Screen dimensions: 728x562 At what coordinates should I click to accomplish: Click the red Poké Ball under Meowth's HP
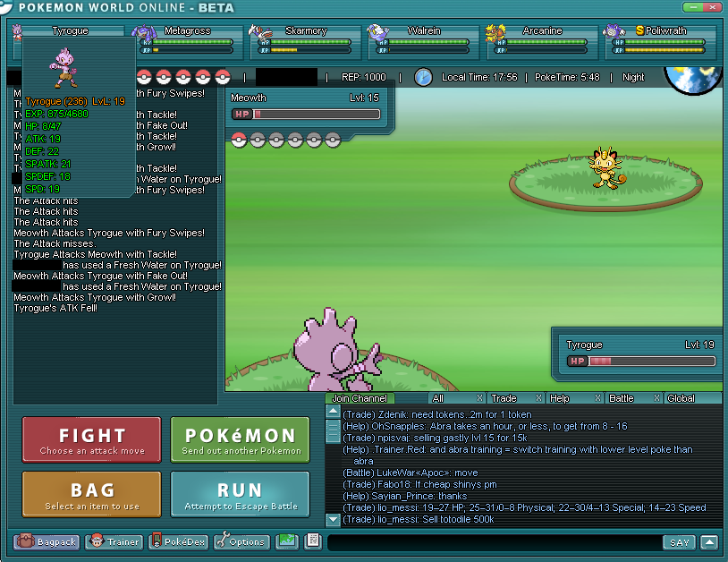pyautogui.click(x=239, y=140)
